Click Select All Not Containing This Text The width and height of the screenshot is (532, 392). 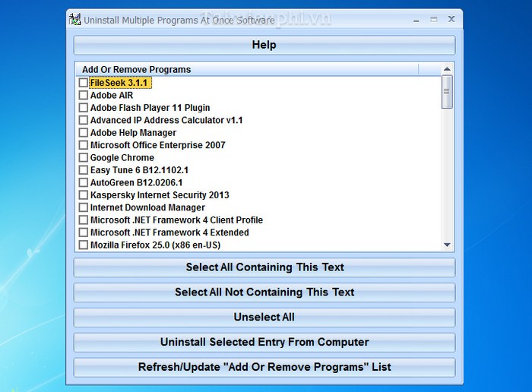click(x=264, y=292)
